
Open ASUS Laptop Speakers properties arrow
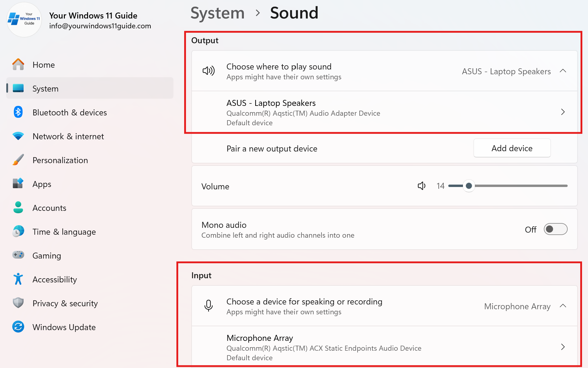563,112
